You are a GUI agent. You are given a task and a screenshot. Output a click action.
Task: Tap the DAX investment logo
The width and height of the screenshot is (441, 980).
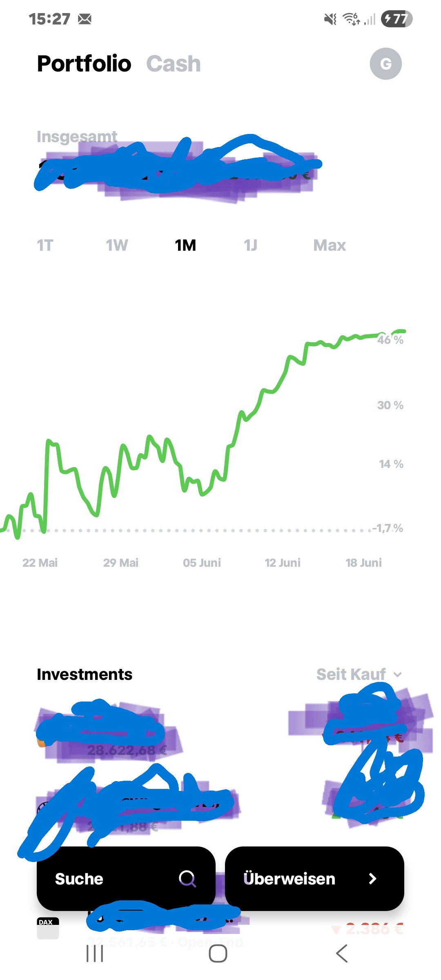[48, 928]
